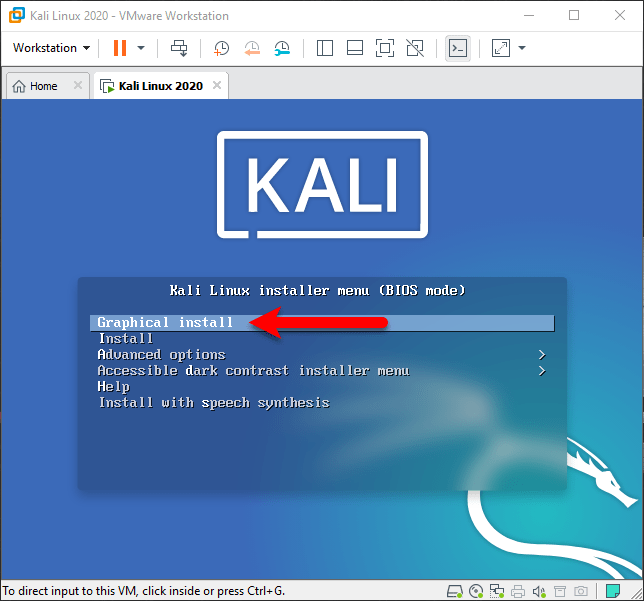The width and height of the screenshot is (644, 601).
Task: Close the VMware Workstation window
Action: point(620,16)
